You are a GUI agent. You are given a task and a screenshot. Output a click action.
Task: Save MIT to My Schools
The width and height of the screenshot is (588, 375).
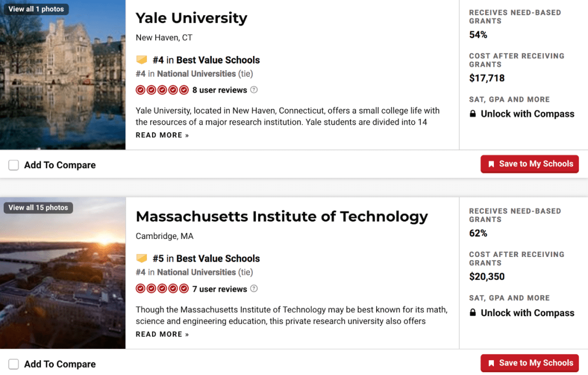coord(529,363)
